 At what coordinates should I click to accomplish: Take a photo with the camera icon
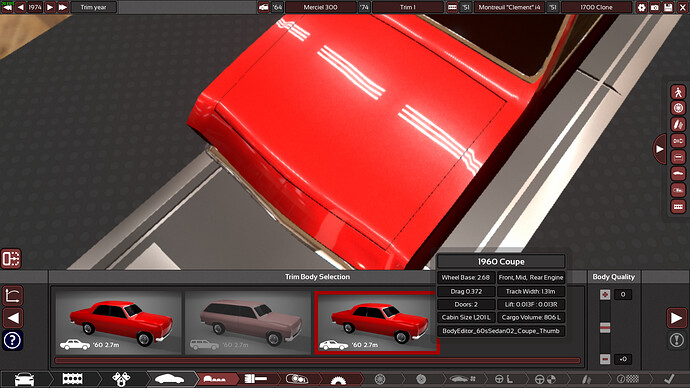[x=655, y=7]
